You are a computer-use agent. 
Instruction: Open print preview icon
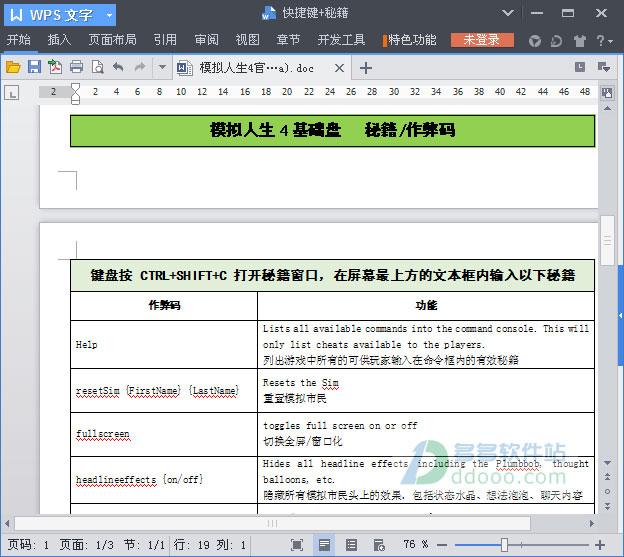[x=98, y=67]
